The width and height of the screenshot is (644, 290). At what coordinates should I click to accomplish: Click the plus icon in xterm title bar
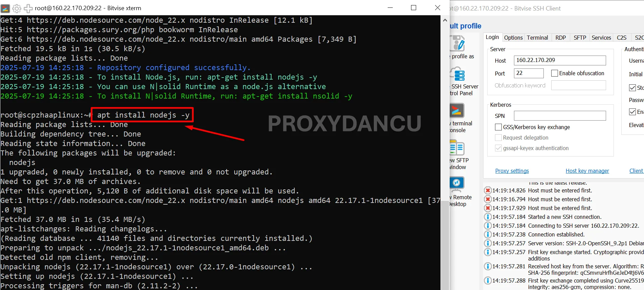[28, 8]
